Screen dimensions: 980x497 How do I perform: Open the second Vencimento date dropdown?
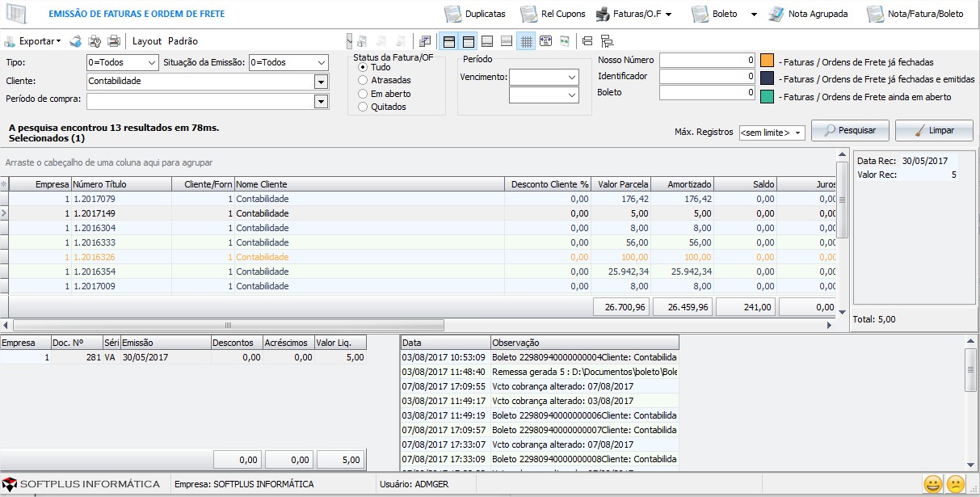pos(572,95)
